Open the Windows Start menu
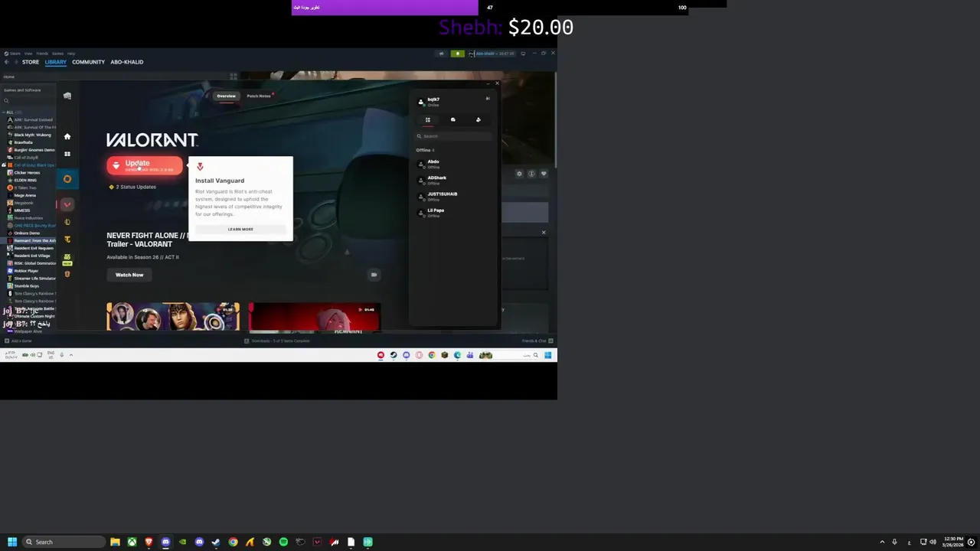Image resolution: width=980 pixels, height=551 pixels. 12,542
